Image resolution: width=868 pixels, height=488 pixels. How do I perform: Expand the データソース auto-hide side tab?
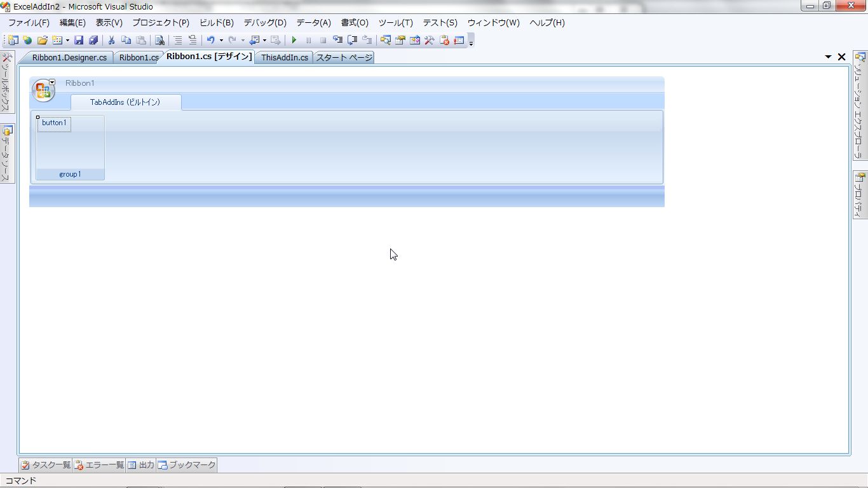7,154
